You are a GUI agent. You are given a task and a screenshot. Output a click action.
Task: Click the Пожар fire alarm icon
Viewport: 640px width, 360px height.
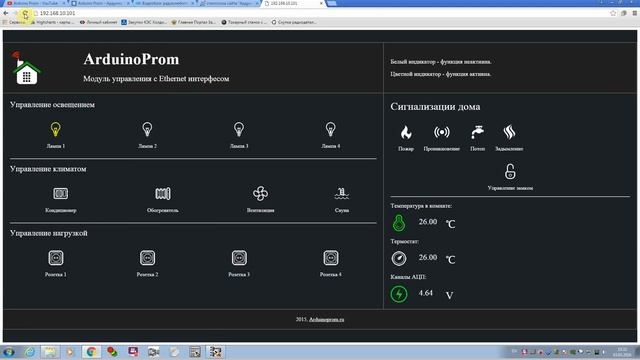(x=406, y=132)
